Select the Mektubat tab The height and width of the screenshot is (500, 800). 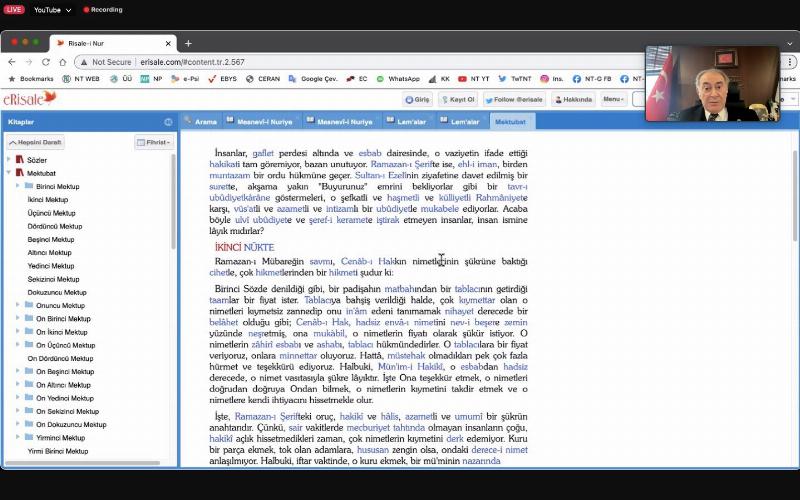[x=510, y=121]
